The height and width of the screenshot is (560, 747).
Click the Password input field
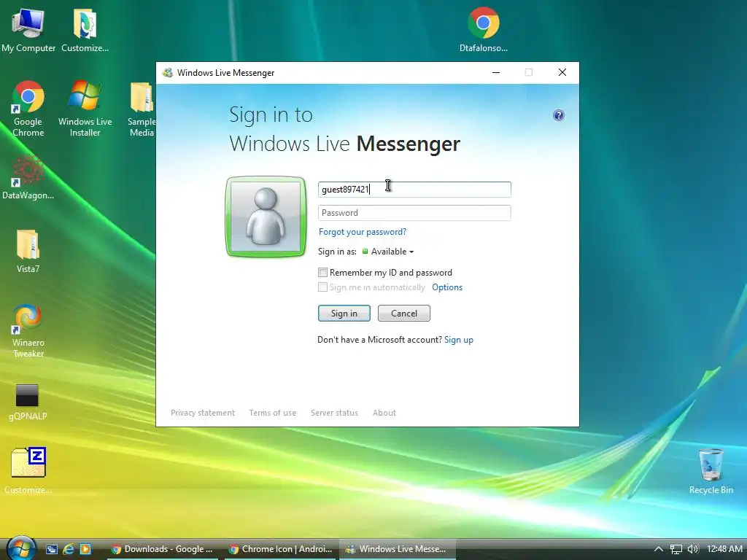click(414, 213)
